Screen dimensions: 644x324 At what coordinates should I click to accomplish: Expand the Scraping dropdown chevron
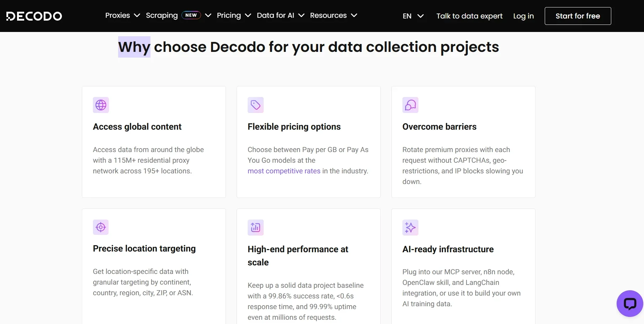(x=208, y=15)
